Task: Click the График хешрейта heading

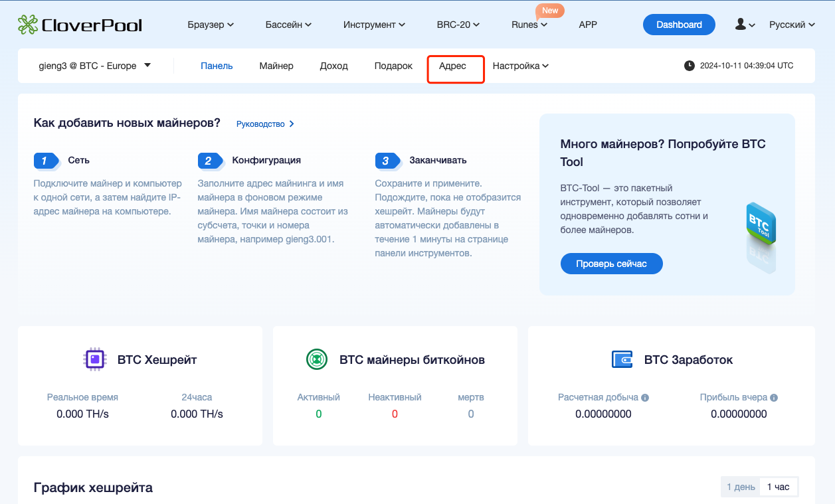Action: coord(93,487)
